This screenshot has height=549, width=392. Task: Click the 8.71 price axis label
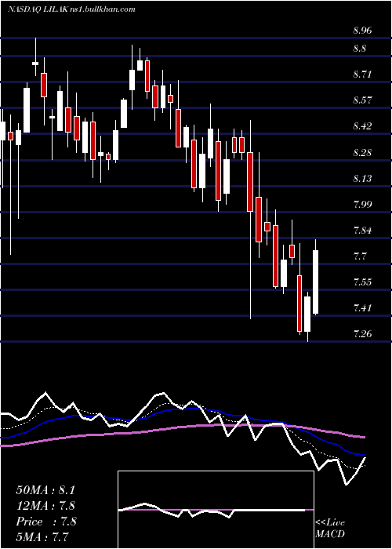(x=362, y=75)
